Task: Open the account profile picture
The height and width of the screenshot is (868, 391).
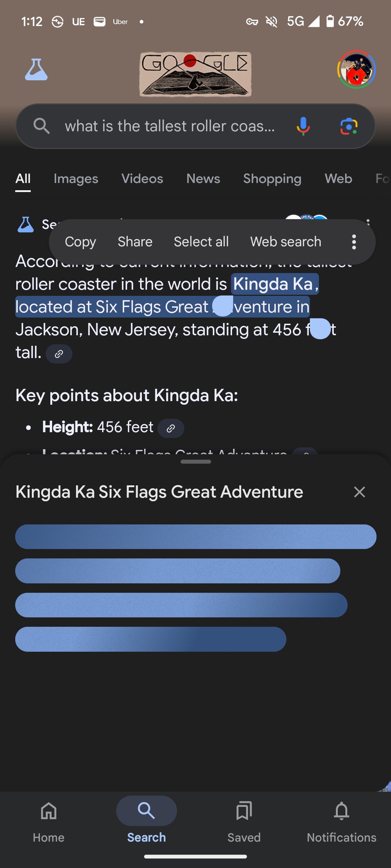Action: [356, 69]
